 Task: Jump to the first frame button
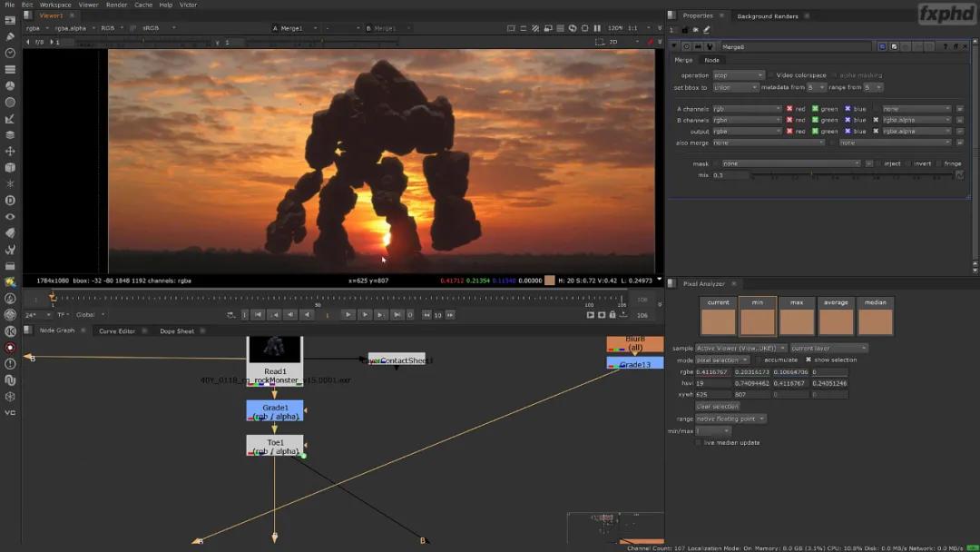pos(258,315)
